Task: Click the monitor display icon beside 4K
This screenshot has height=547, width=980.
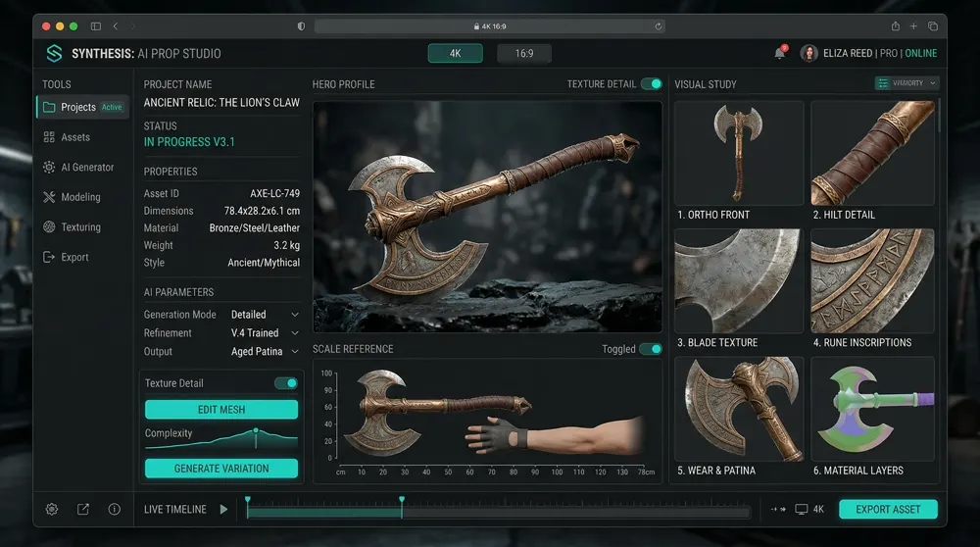Action: point(802,510)
